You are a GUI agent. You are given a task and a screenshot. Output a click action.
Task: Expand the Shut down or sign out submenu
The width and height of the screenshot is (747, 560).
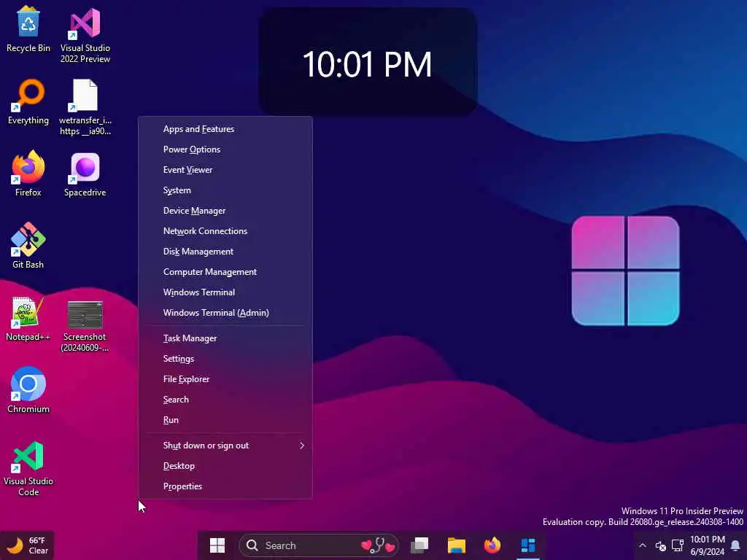[x=225, y=446]
